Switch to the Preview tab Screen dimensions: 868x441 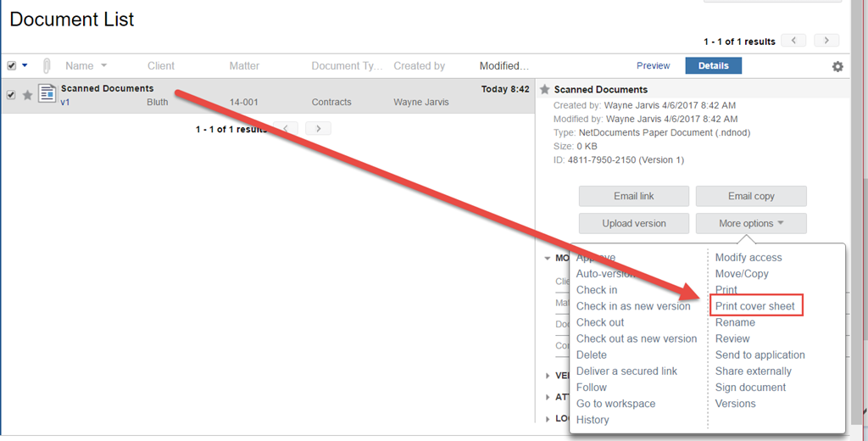coord(653,65)
